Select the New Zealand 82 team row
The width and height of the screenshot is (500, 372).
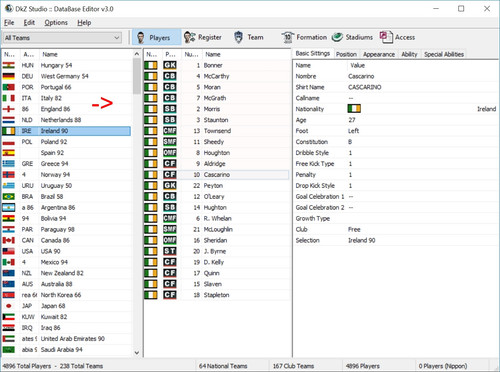click(x=67, y=273)
